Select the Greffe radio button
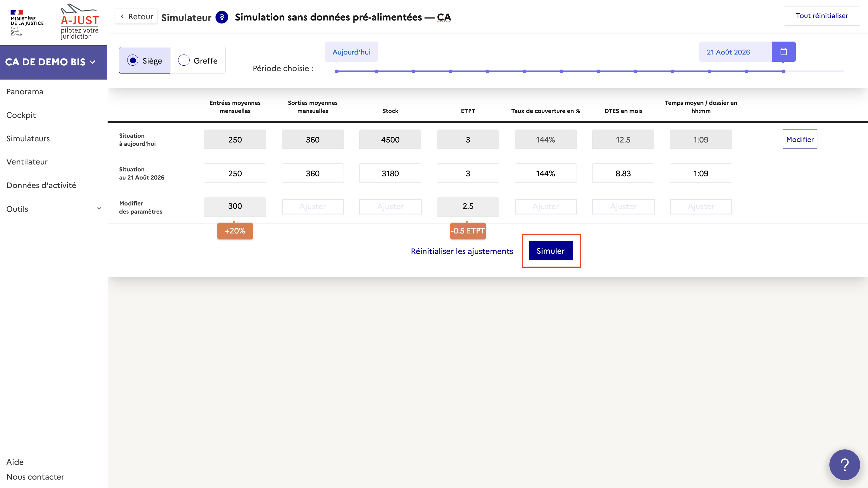The image size is (868, 488). (x=184, y=60)
